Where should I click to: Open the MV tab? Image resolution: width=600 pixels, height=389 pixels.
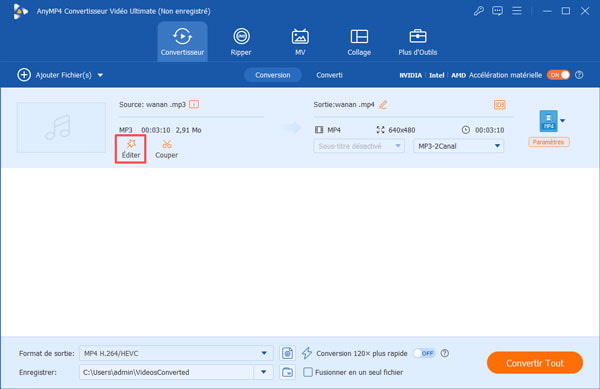tap(300, 42)
